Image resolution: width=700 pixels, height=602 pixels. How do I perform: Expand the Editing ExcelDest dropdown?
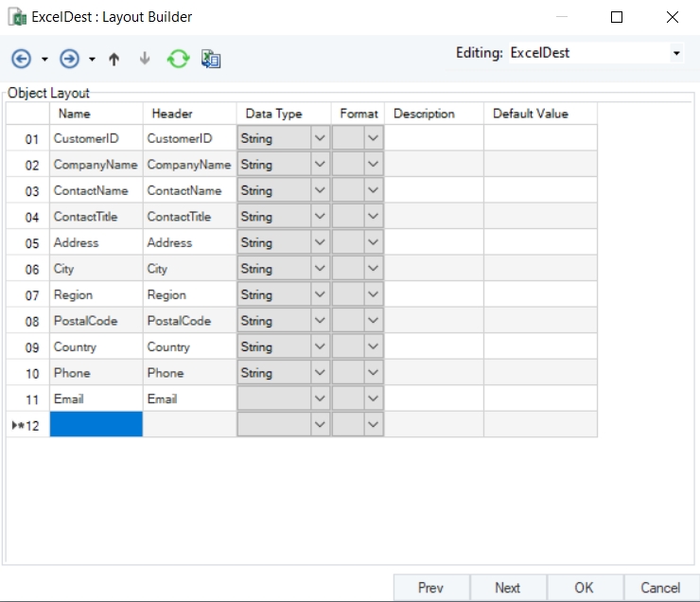click(x=676, y=54)
